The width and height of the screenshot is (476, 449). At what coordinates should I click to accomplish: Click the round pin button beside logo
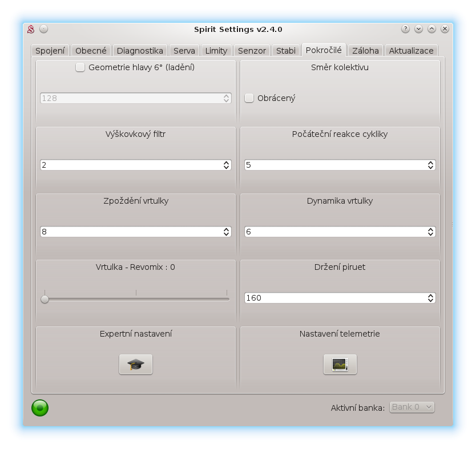pyautogui.click(x=44, y=29)
